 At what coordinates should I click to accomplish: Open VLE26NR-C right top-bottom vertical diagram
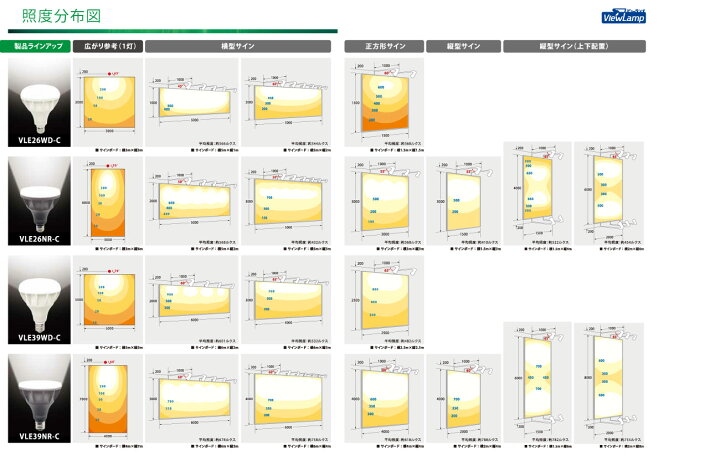click(609, 194)
